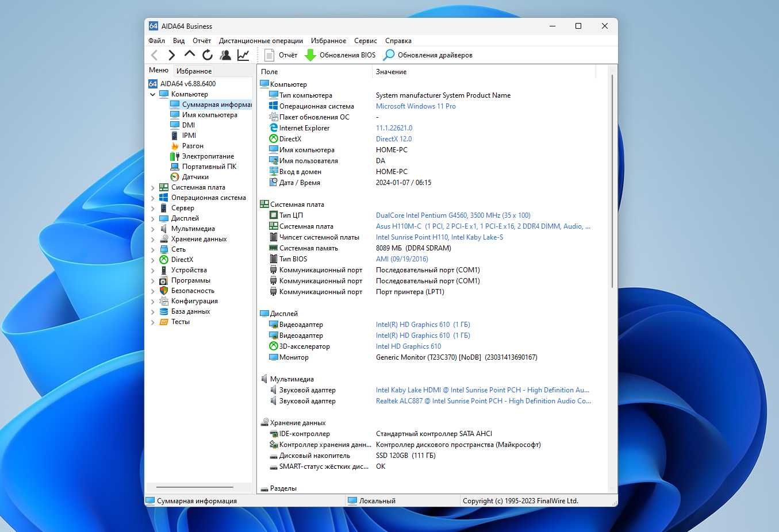
Task: Collapse the Компьютер tree node
Action: (153, 94)
